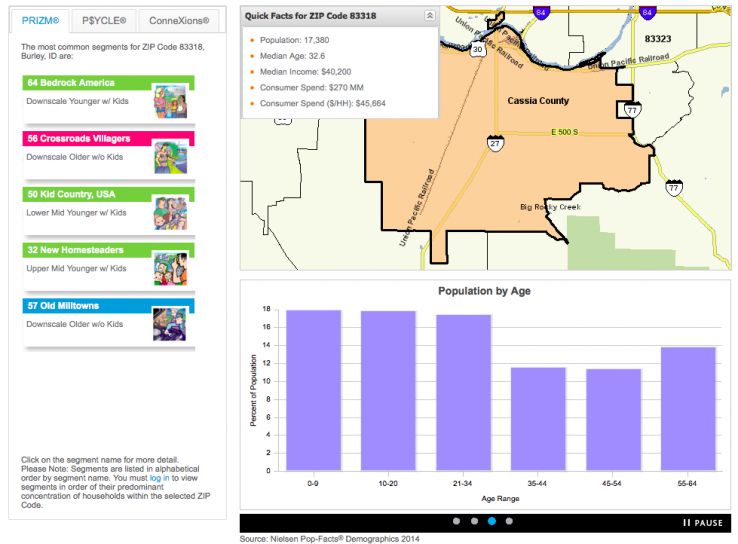Image resolution: width=738 pixels, height=544 pixels.
Task: Click the 55-64 age range bar
Action: click(x=688, y=408)
